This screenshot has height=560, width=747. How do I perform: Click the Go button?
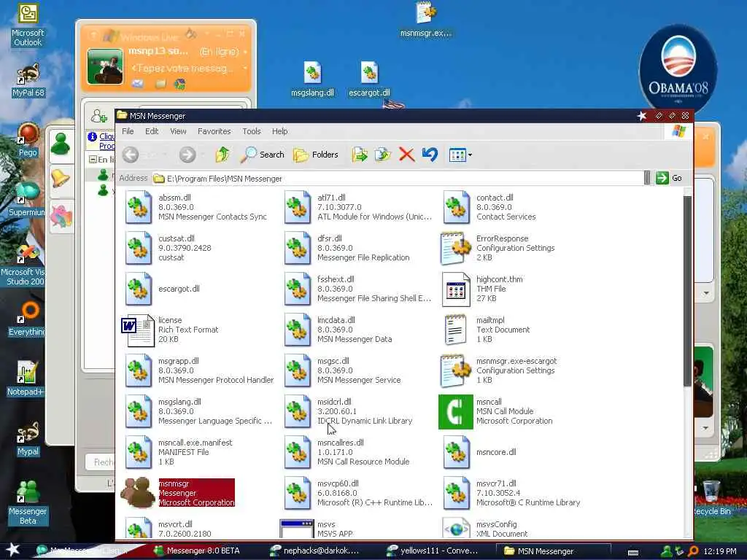[x=670, y=178]
